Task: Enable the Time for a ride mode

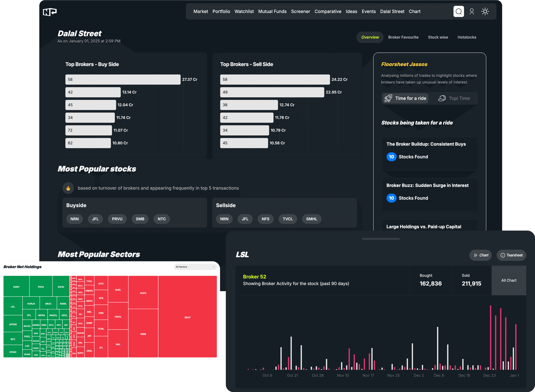Action: [405, 98]
